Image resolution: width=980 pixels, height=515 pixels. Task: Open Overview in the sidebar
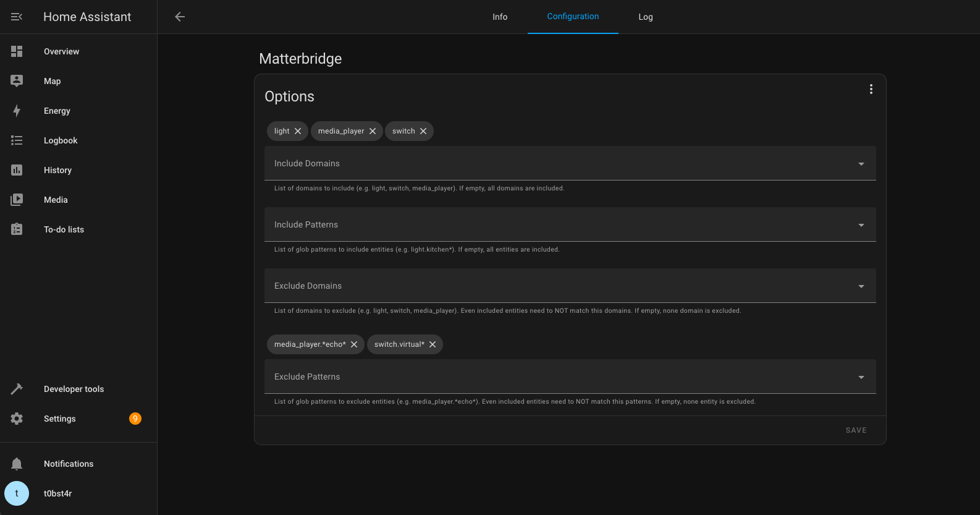pyautogui.click(x=78, y=51)
